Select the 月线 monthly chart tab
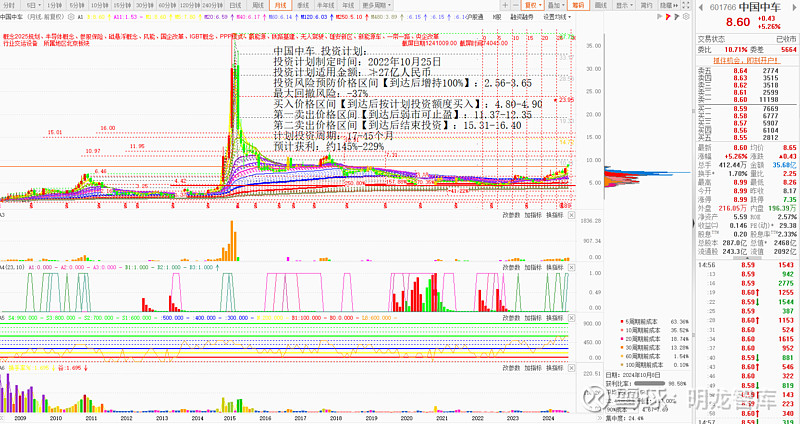Screen dimensions: 800x424 point(280,5)
